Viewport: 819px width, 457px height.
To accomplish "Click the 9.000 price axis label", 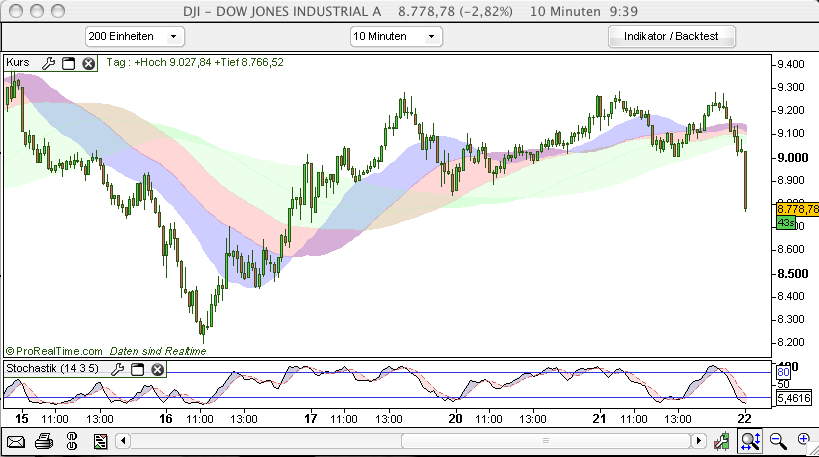I will coord(791,158).
